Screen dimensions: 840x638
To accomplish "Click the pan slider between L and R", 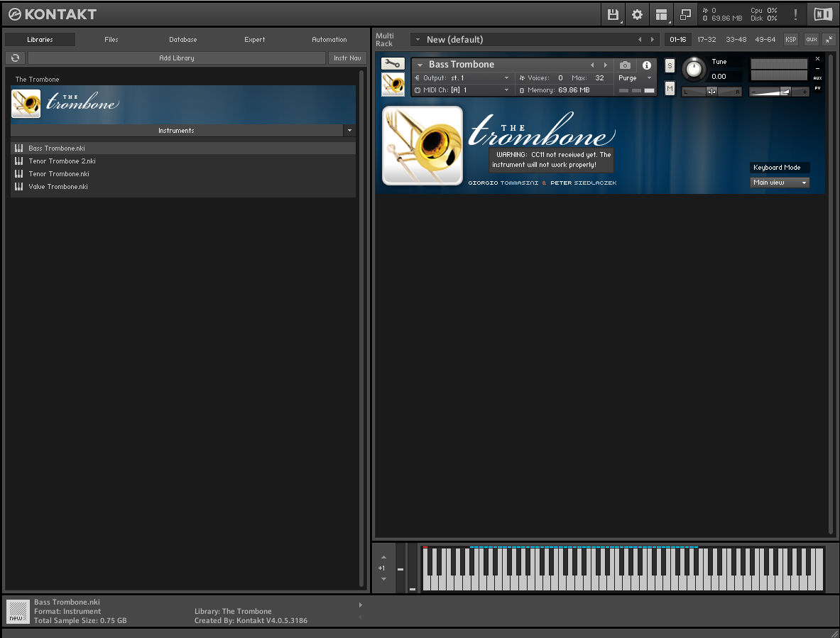I will coord(711,92).
